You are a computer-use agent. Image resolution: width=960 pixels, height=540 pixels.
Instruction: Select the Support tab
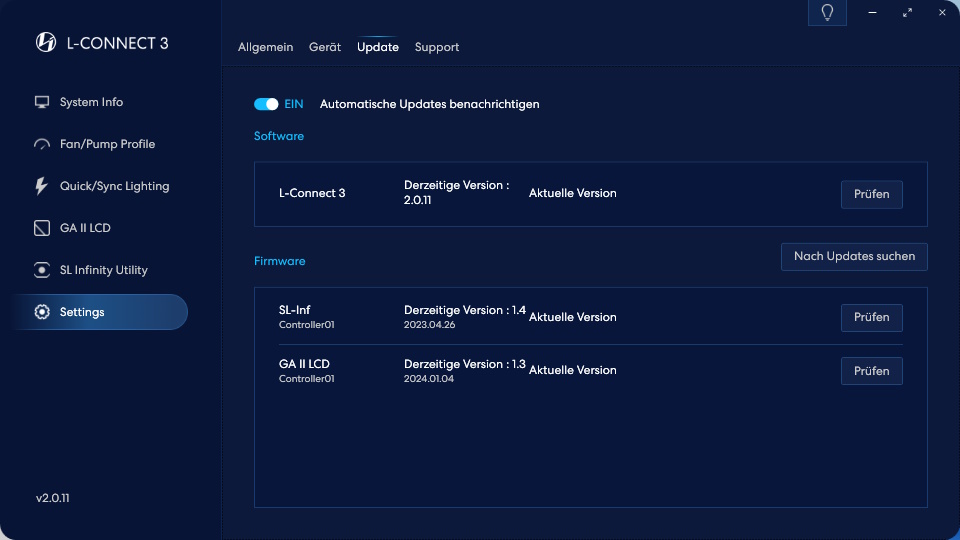(437, 47)
